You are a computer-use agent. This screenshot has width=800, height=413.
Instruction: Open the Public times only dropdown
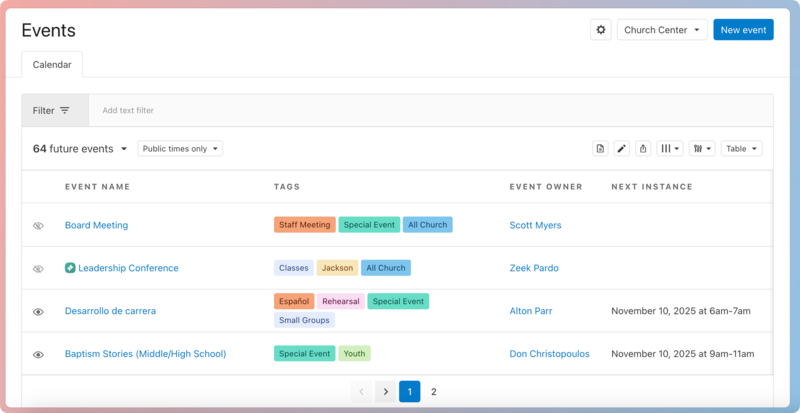pyautogui.click(x=180, y=149)
